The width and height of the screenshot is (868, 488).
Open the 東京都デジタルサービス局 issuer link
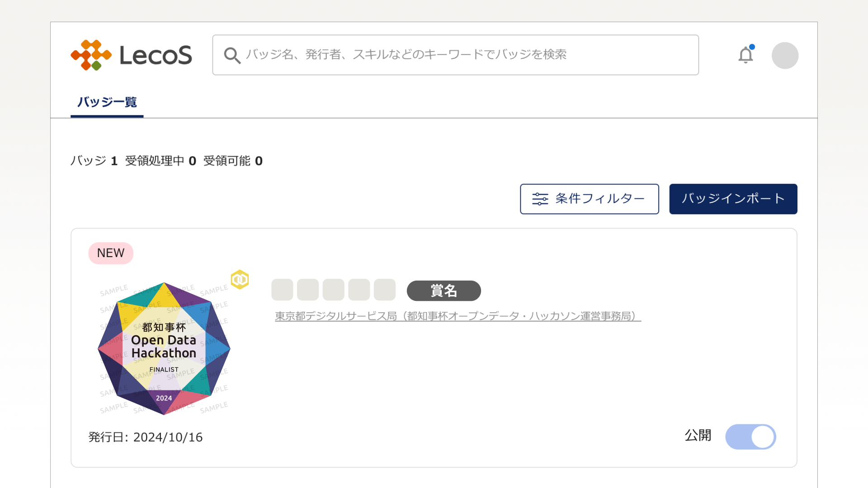pos(458,316)
